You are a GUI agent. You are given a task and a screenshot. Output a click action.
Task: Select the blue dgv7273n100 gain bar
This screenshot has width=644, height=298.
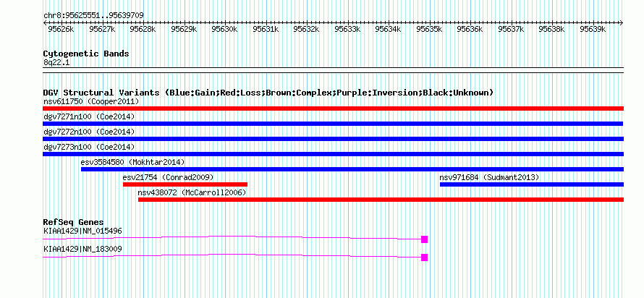[333, 154]
